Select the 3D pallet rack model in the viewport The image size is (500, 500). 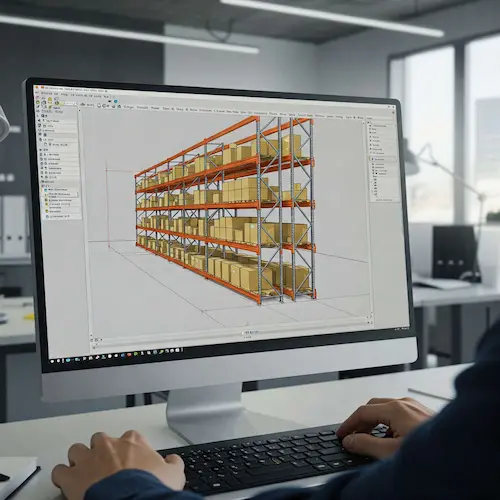tap(227, 210)
